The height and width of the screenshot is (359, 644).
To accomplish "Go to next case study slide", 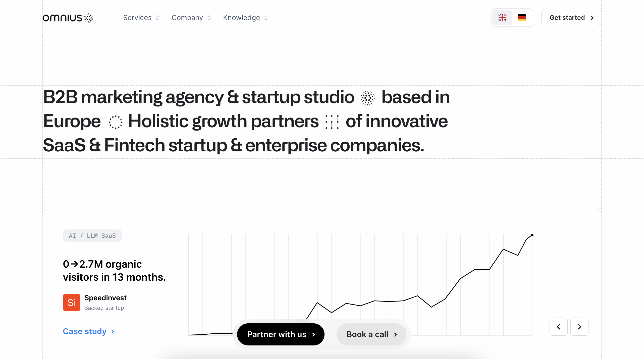I will 579,327.
